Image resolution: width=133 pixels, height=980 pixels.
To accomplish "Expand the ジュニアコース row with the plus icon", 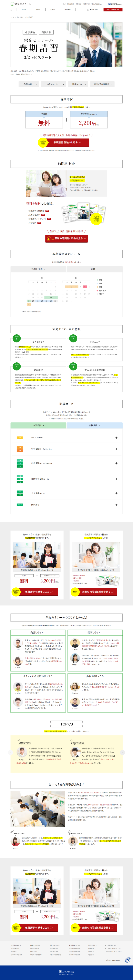I will coord(116,437).
